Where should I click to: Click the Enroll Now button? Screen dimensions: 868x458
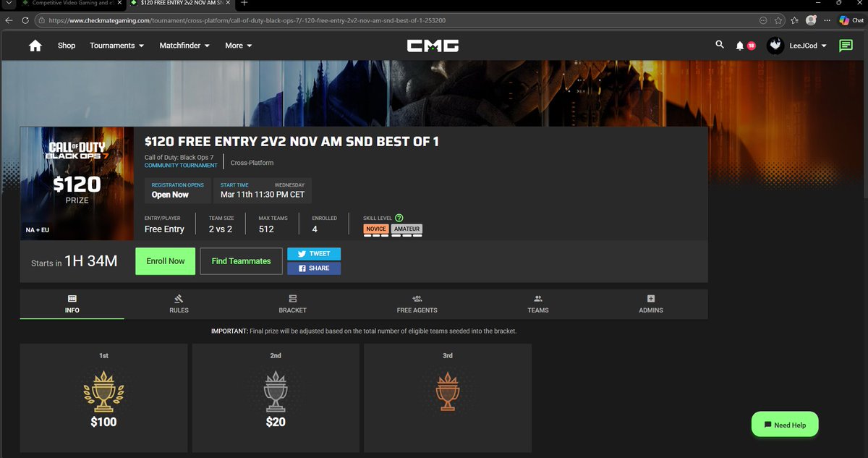(x=166, y=261)
